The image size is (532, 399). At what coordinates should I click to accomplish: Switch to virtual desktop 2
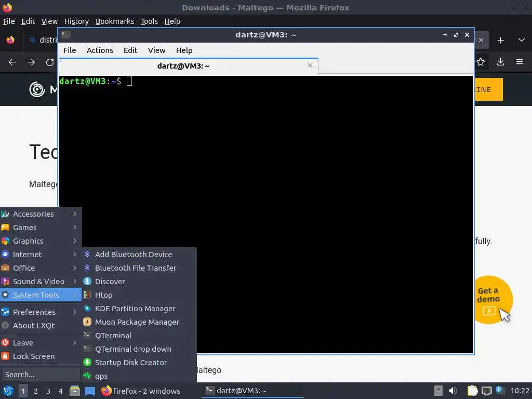[35, 391]
